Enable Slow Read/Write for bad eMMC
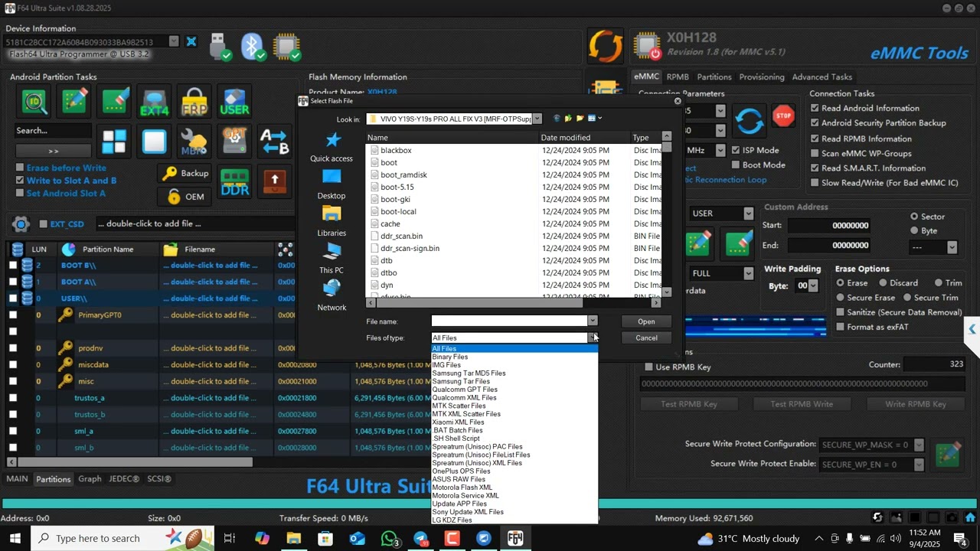Image resolution: width=980 pixels, height=551 pixels. [x=815, y=183]
